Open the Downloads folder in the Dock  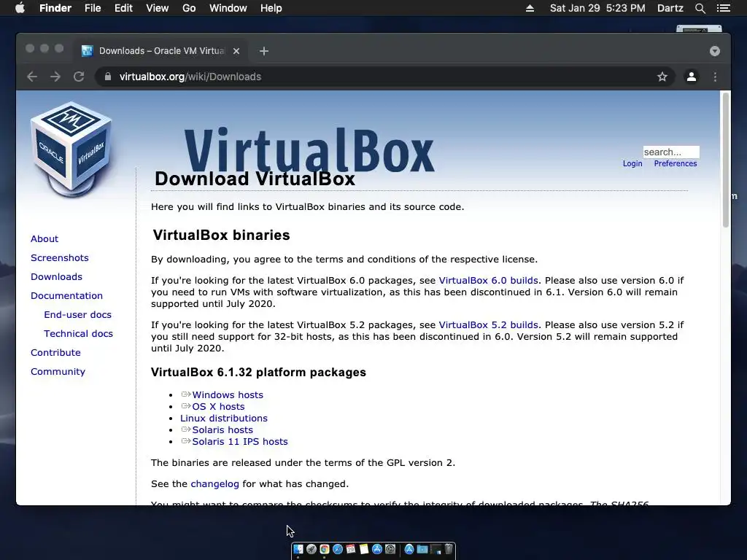422,549
